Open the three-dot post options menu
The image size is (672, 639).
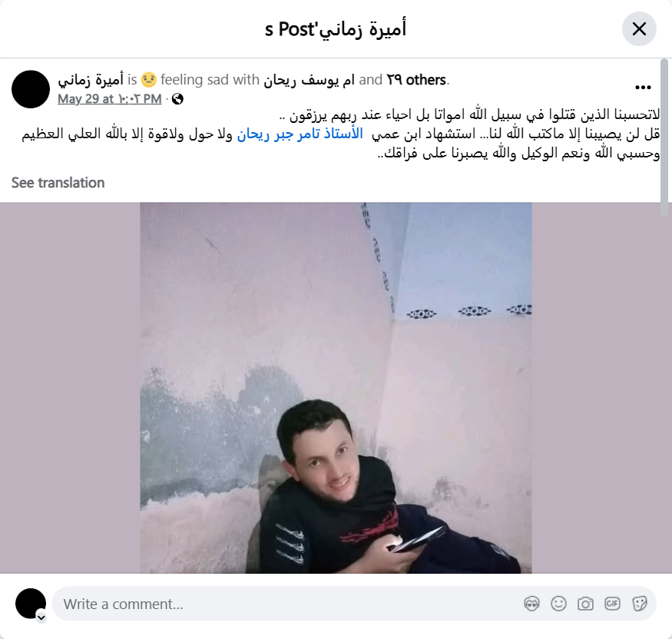click(x=643, y=88)
